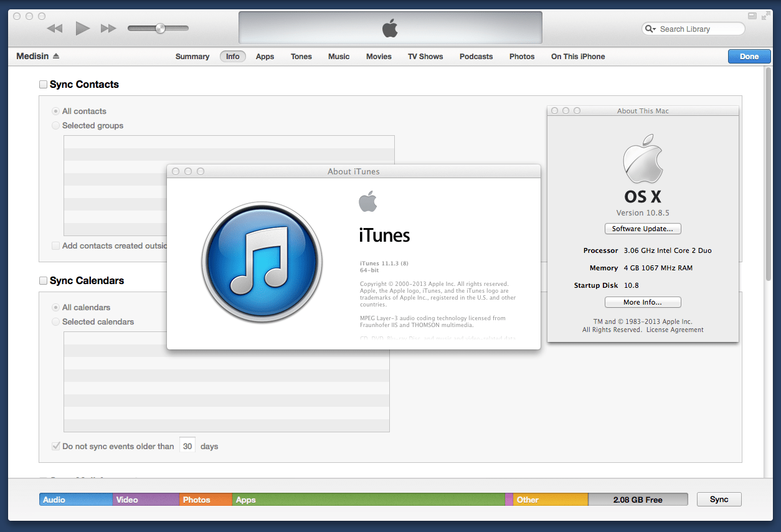Viewport: 781px width, 532px height.
Task: Start playback with the play button
Action: pos(82,28)
